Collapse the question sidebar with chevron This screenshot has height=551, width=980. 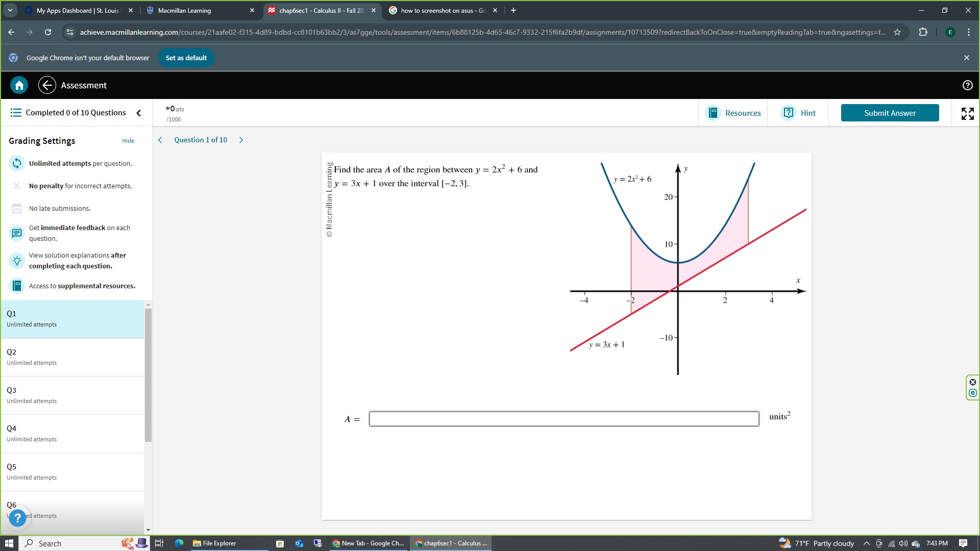[x=138, y=113]
